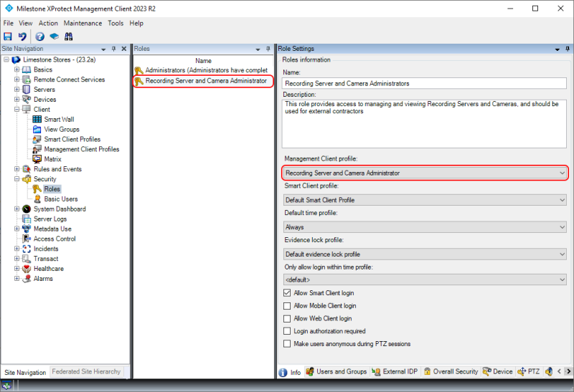Click the Alarms icon in tree
Screen dimensions: 574x392
click(x=27, y=279)
